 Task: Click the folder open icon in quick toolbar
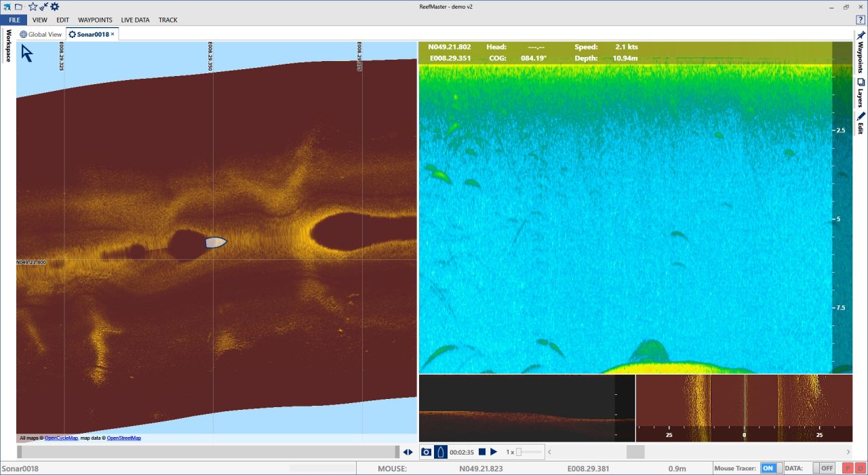pos(18,6)
